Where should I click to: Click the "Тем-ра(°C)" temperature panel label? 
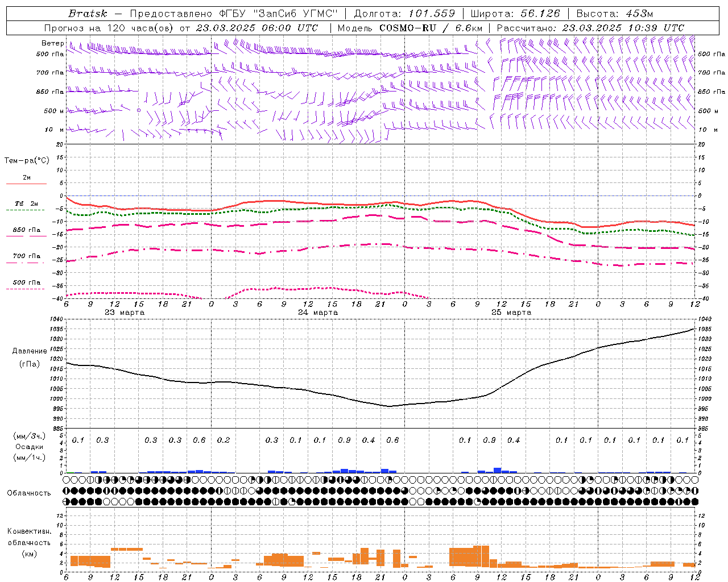coord(27,161)
